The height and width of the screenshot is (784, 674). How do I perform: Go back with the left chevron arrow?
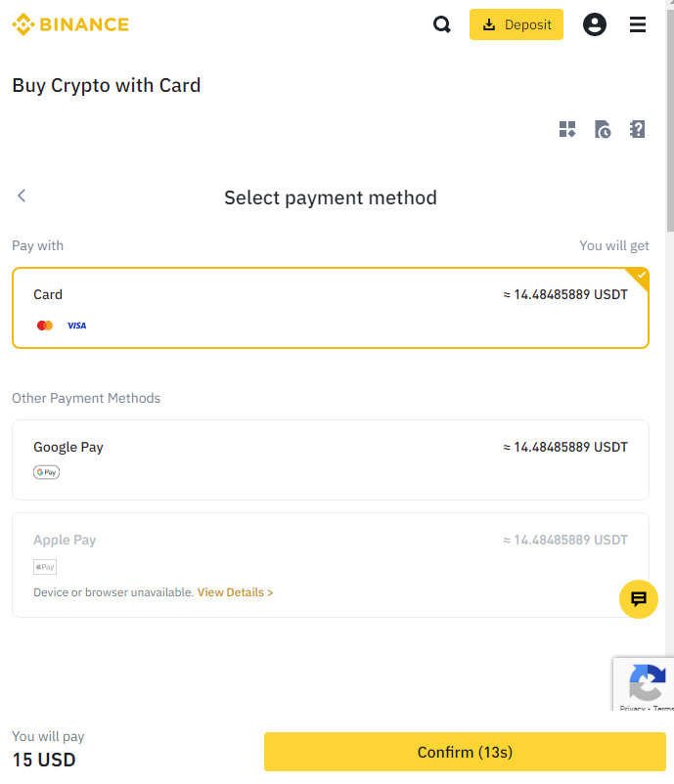[x=22, y=196]
